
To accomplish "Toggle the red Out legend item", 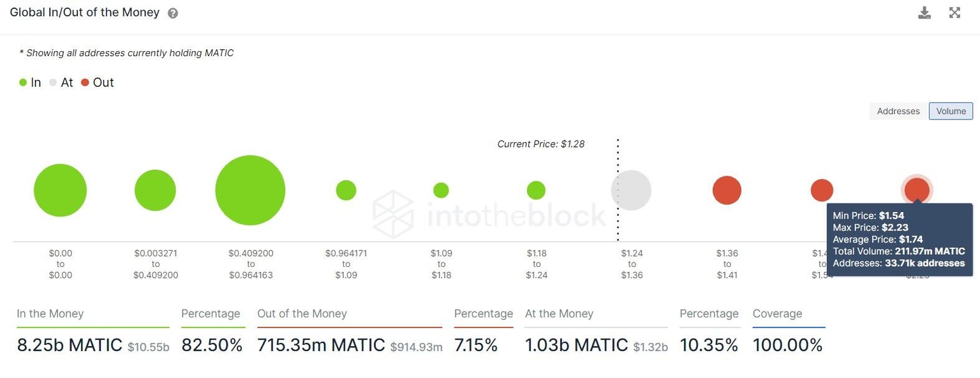I will (x=98, y=82).
